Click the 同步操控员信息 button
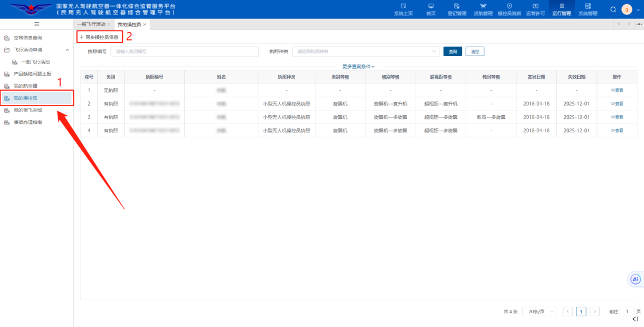 (x=100, y=37)
